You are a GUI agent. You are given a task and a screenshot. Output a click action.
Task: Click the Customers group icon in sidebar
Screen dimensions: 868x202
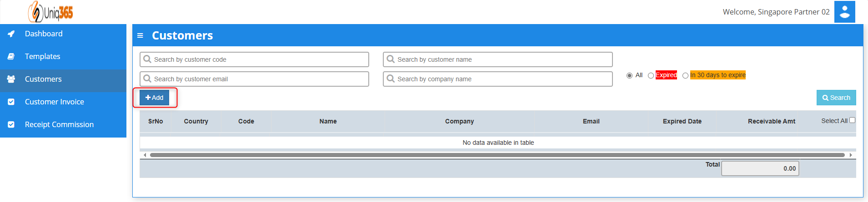click(11, 79)
